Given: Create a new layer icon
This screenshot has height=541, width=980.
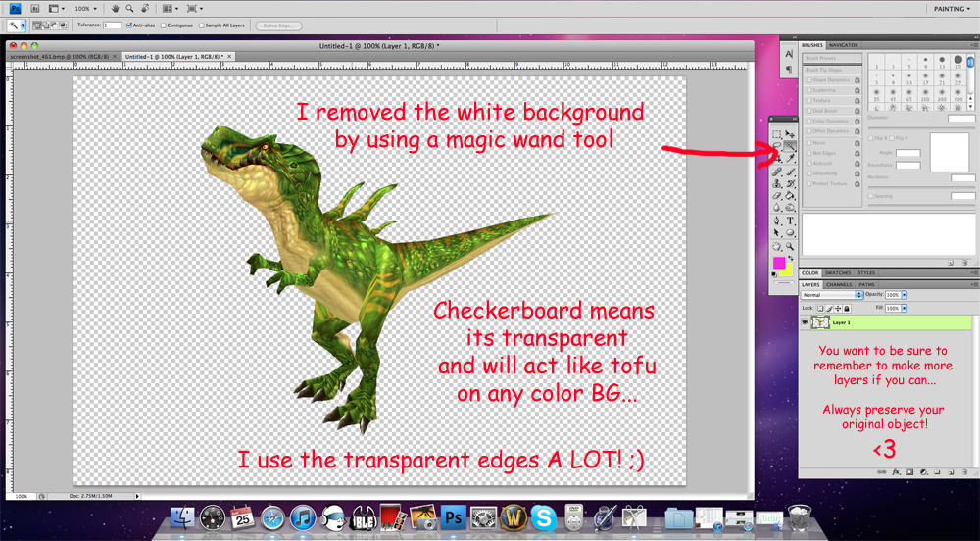Looking at the screenshot, I should [x=952, y=472].
